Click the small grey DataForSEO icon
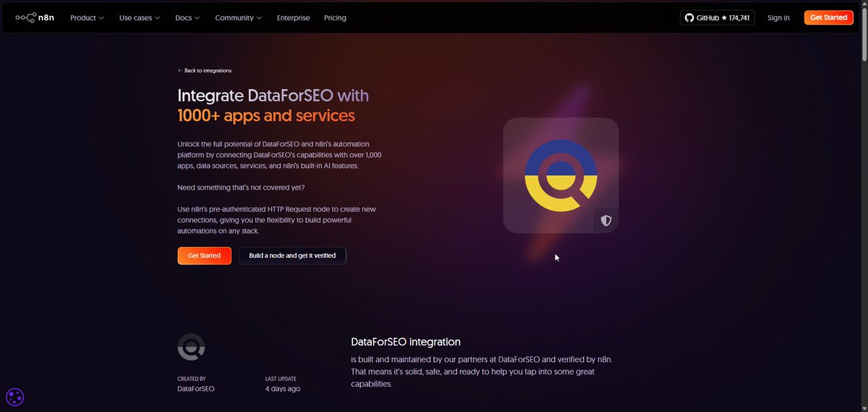868x412 pixels. coord(191,347)
